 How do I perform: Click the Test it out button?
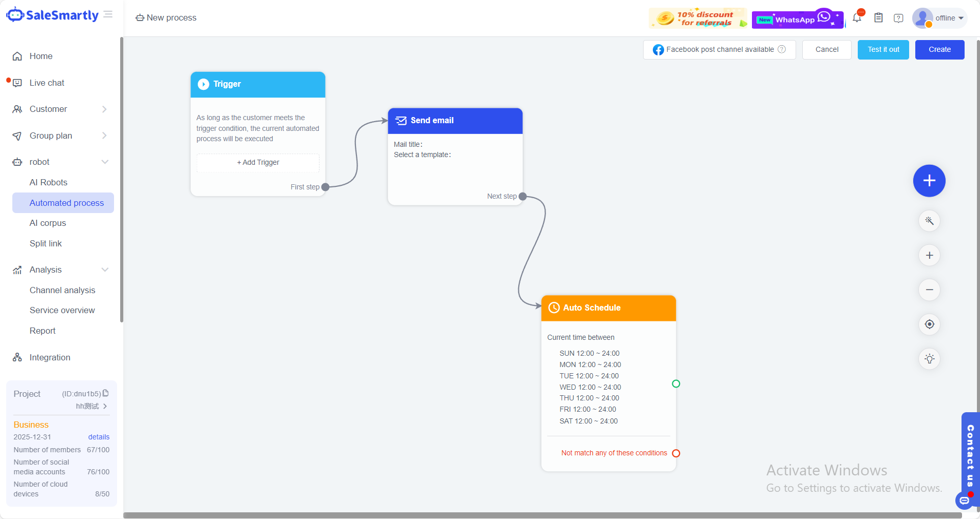click(882, 49)
